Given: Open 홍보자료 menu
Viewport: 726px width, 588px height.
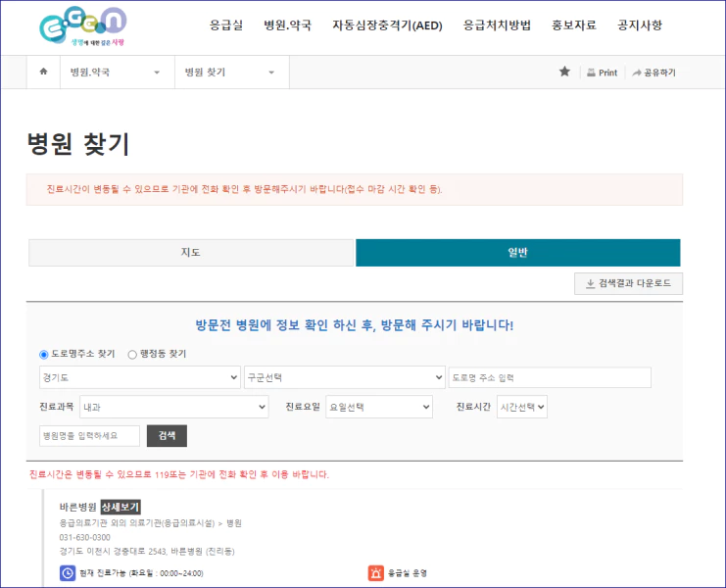Looking at the screenshot, I should pyautogui.click(x=574, y=25).
